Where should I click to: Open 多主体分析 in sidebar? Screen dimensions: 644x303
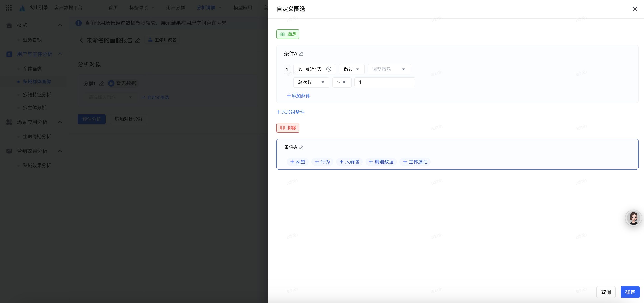[x=35, y=108]
